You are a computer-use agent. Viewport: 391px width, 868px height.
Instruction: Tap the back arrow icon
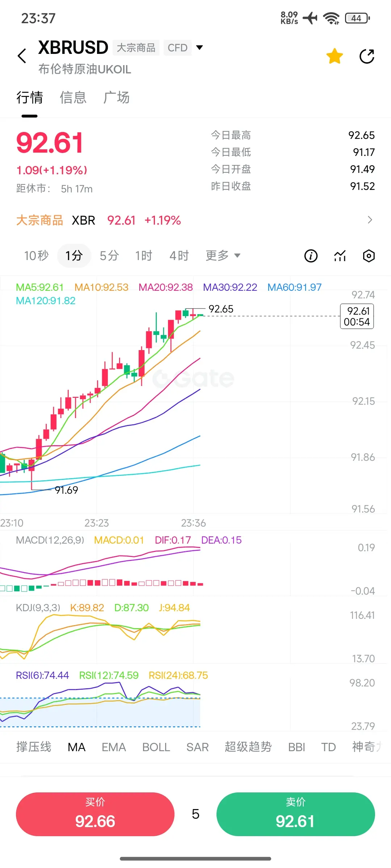[22, 56]
